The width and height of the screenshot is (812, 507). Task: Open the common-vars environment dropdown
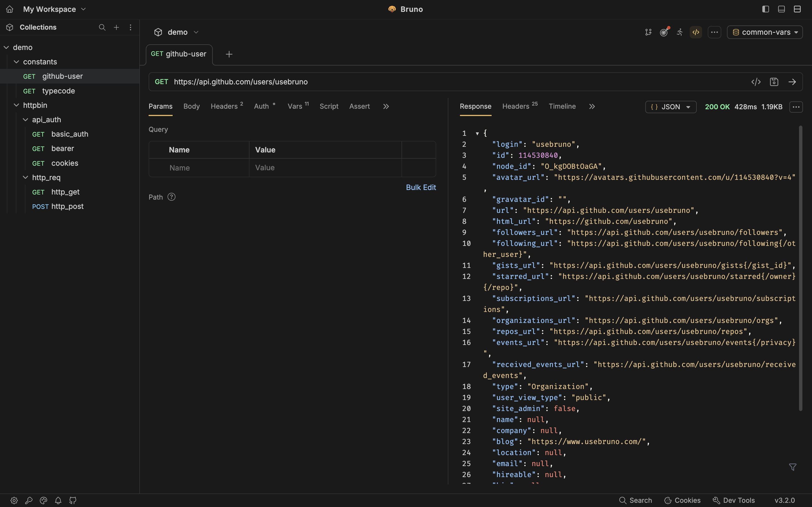765,32
